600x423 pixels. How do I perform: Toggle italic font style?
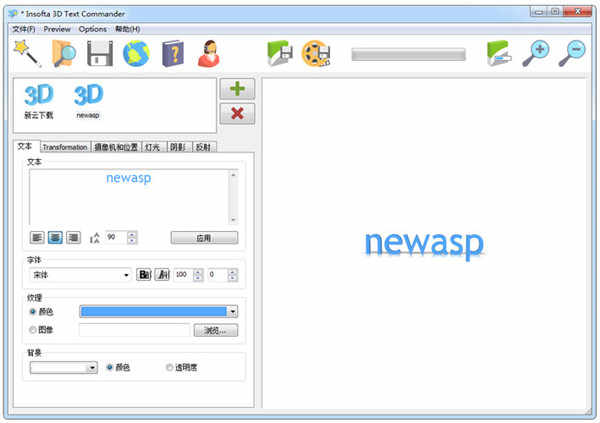pyautogui.click(x=162, y=274)
